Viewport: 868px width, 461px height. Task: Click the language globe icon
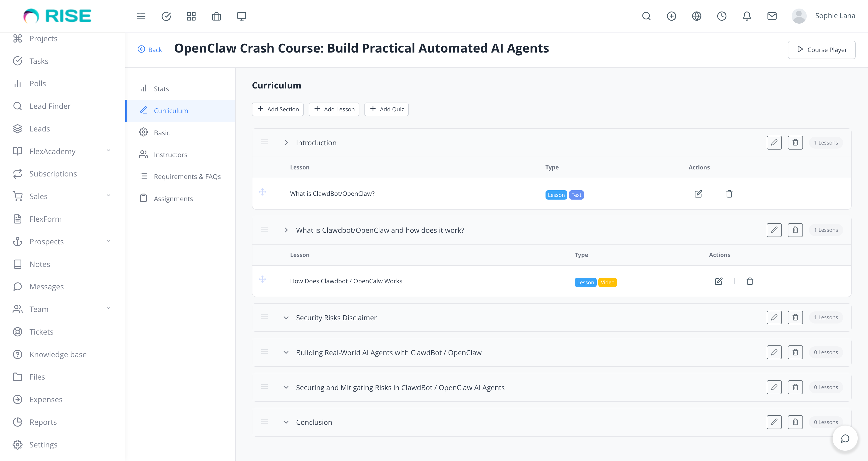(696, 16)
